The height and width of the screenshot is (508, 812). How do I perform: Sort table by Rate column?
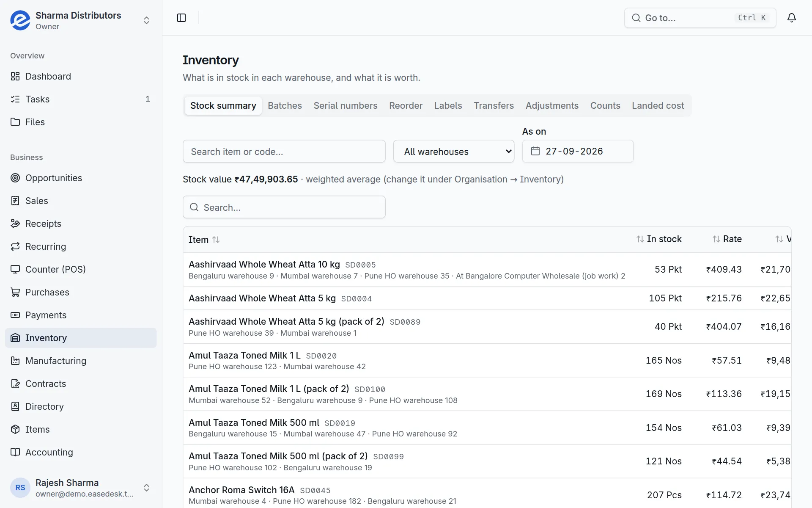tap(727, 239)
